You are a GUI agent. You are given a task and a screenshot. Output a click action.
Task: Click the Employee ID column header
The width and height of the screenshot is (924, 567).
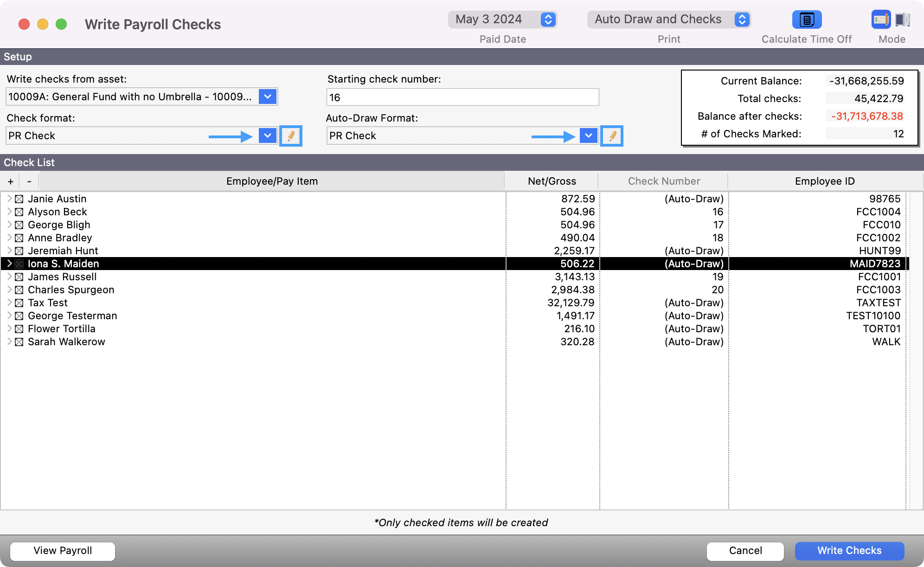point(824,181)
